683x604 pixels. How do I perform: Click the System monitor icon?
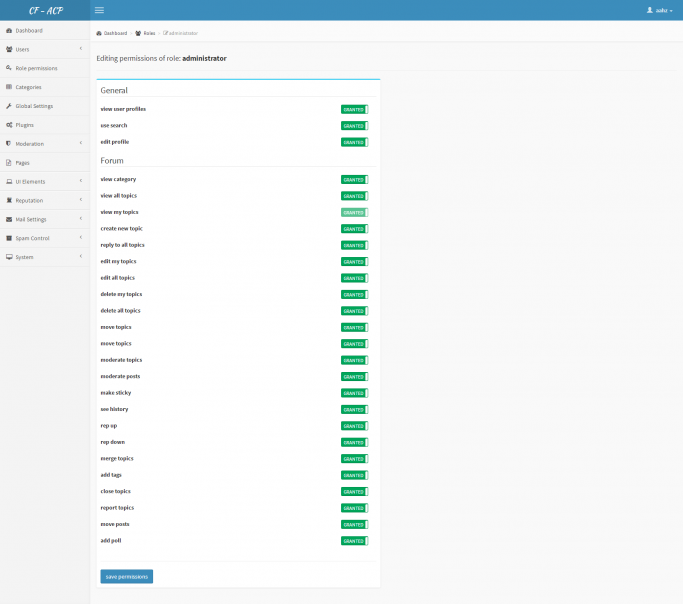click(9, 257)
